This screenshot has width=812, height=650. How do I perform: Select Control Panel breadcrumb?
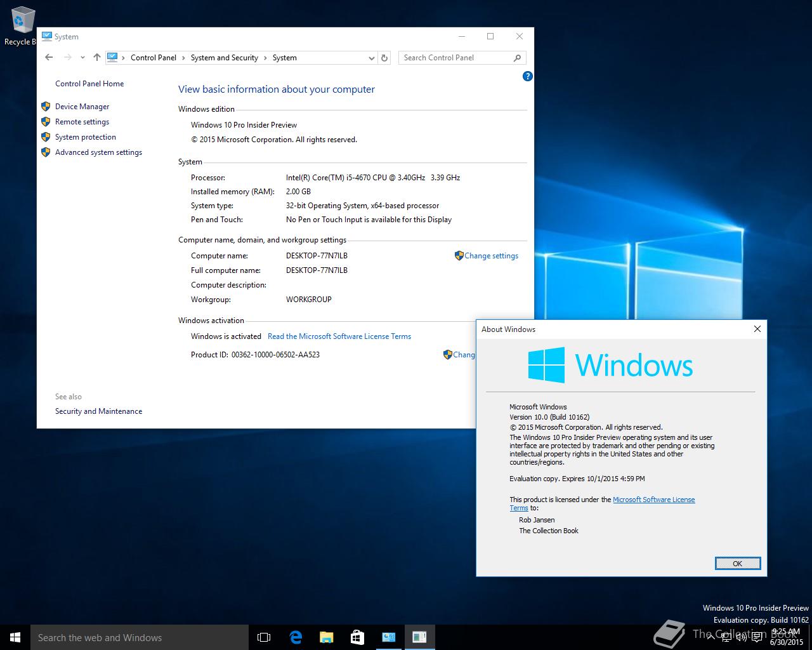(154, 58)
